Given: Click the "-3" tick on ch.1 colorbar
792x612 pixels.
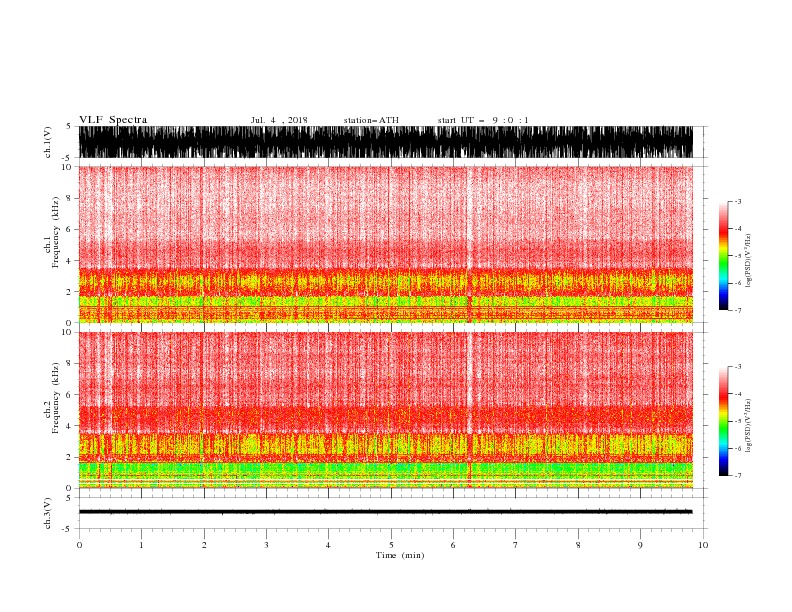Looking at the screenshot, I should (x=737, y=201).
